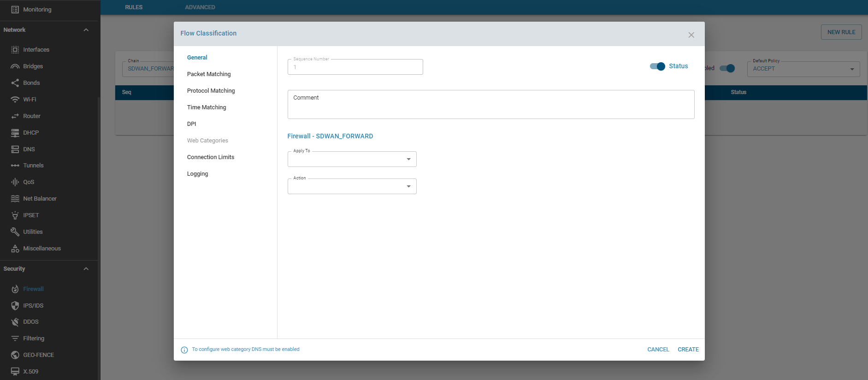The image size is (868, 380).
Task: Open the Apply To dropdown
Action: [x=352, y=160]
